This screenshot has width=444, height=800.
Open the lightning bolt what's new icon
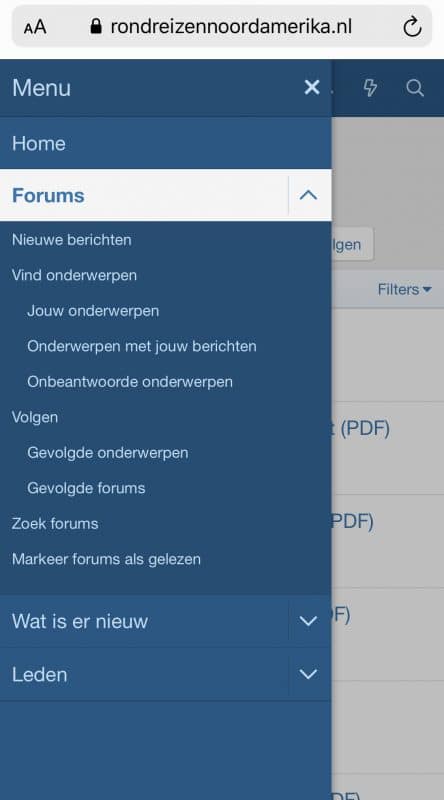point(370,88)
